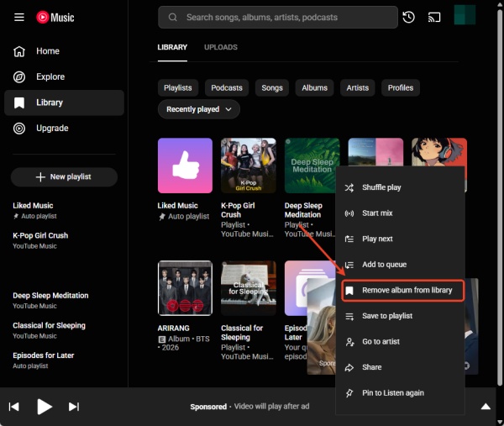504x426 pixels.
Task: Click the YouTube Music logo
Action: [55, 17]
